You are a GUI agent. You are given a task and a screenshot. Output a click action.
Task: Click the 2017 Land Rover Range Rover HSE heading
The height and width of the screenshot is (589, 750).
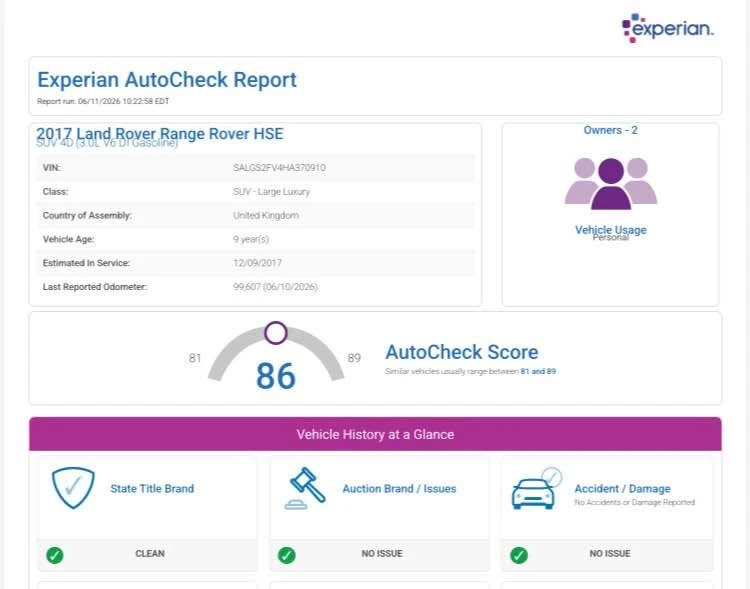point(160,133)
